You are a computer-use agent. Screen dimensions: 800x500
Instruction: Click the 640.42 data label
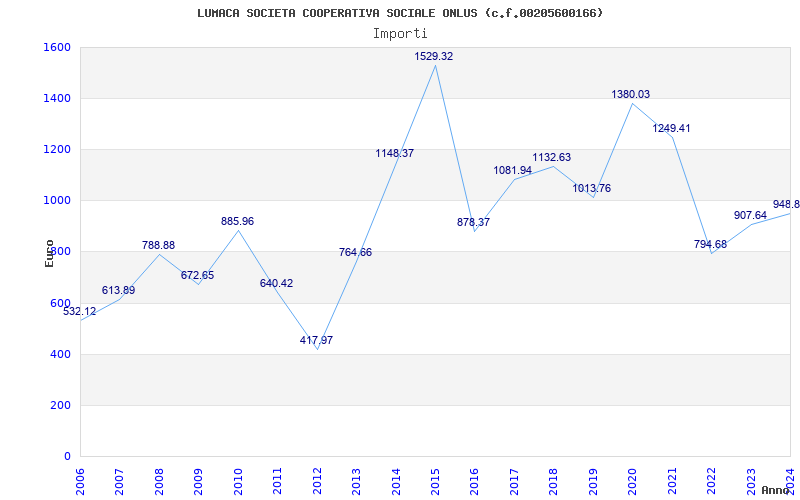pos(277,284)
